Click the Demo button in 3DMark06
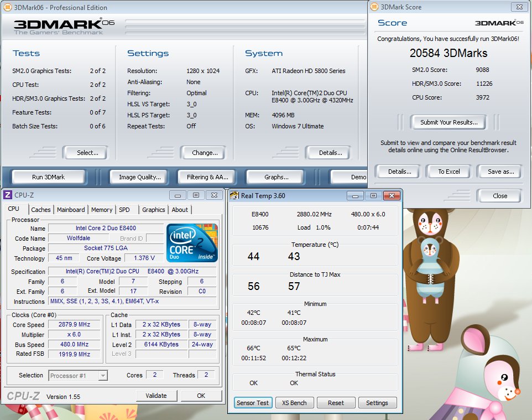532x420 pixels. click(350, 177)
